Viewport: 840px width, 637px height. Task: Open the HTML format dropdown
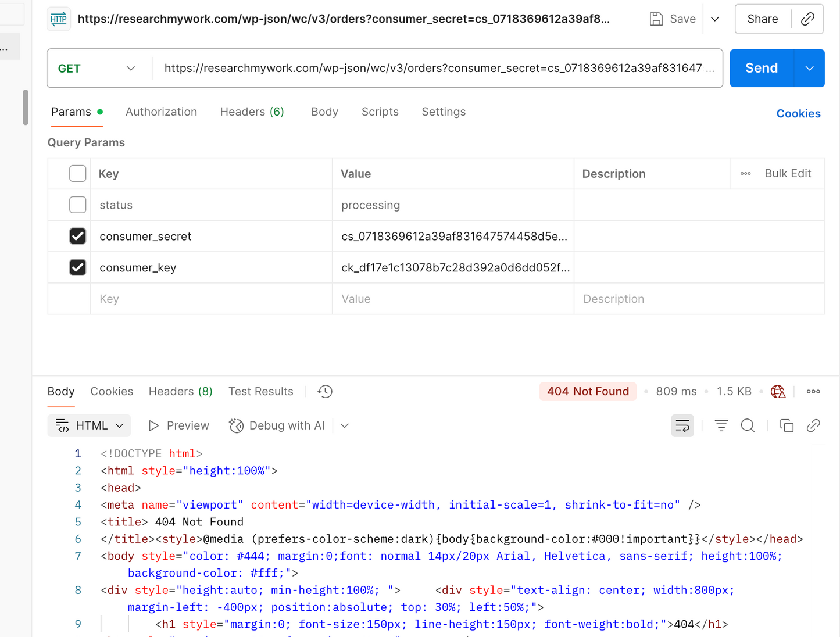tap(89, 425)
